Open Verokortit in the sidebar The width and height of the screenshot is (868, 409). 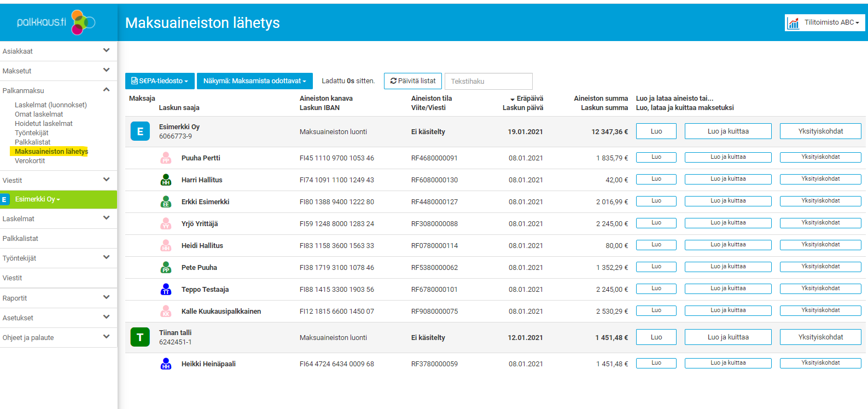30,161
